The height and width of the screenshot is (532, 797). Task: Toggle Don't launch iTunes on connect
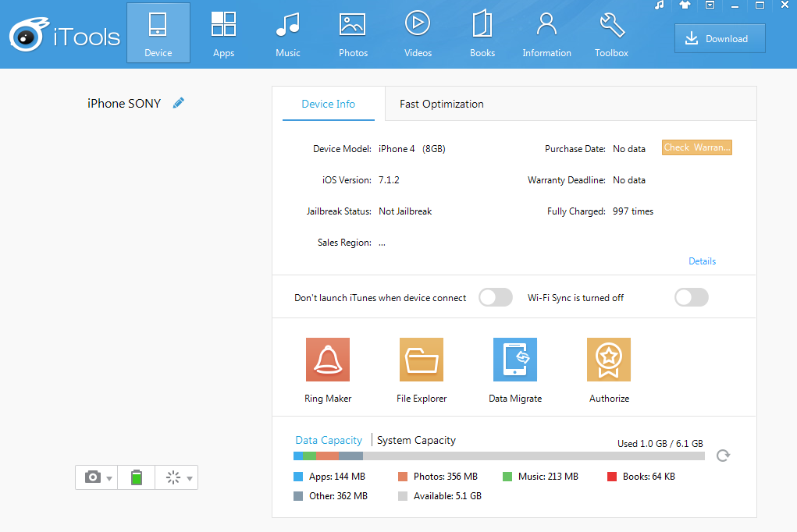(x=496, y=297)
